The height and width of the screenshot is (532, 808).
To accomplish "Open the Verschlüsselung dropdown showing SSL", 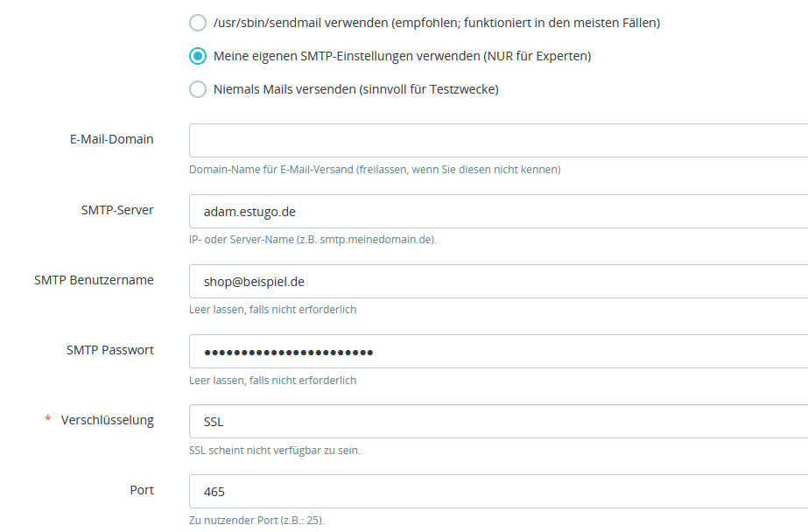I will tap(497, 421).
